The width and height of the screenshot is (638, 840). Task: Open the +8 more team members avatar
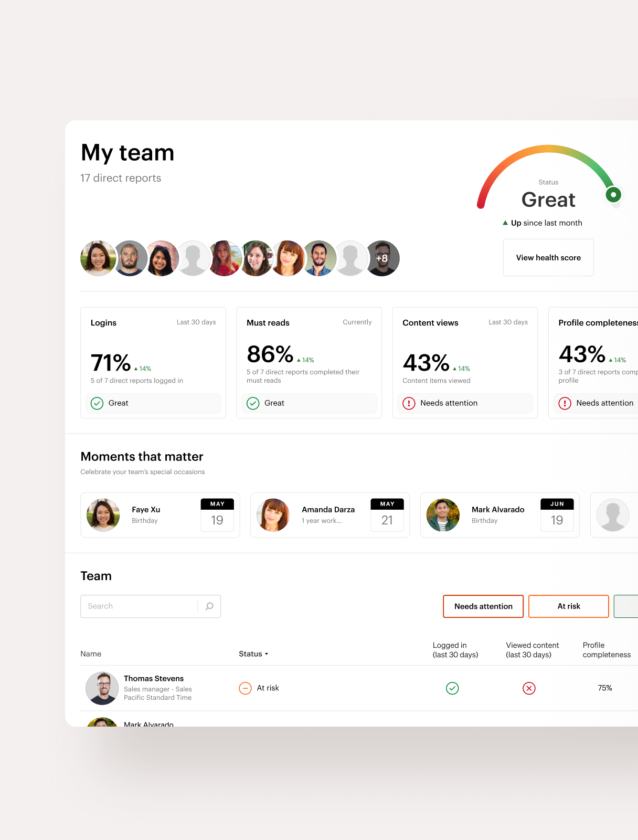coord(382,258)
